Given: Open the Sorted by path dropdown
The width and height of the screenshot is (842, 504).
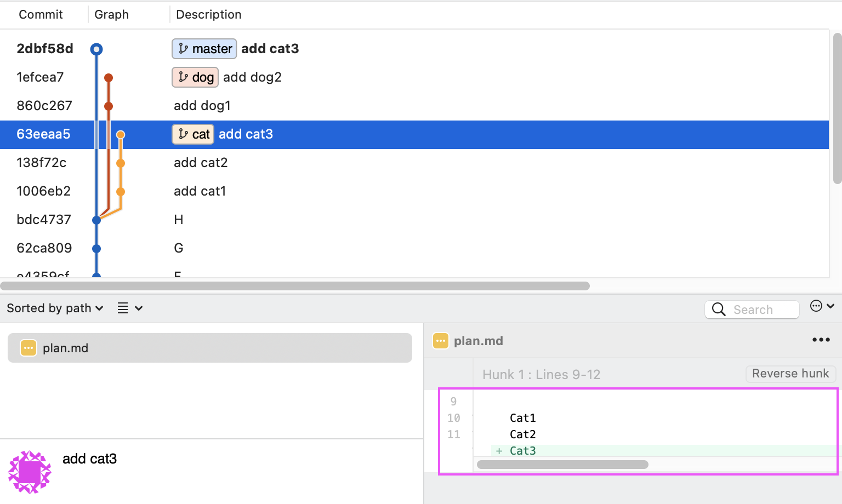Looking at the screenshot, I should tap(55, 308).
